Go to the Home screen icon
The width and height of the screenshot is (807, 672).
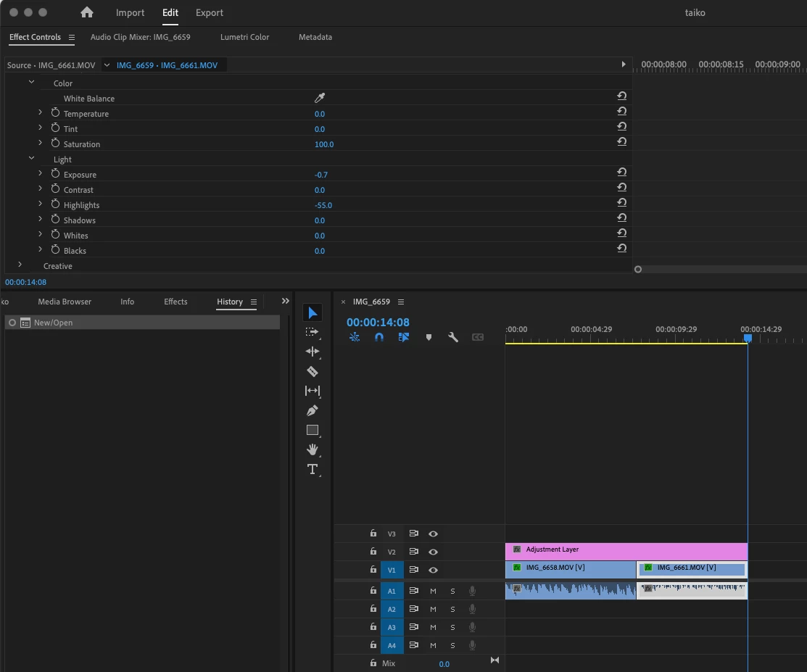pyautogui.click(x=87, y=12)
